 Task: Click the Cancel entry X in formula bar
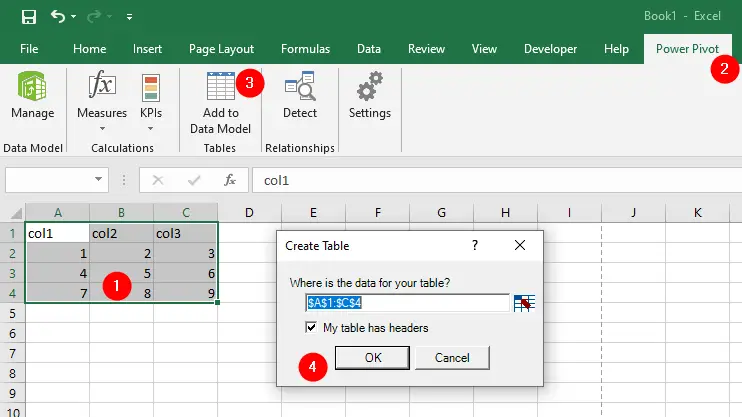(158, 180)
